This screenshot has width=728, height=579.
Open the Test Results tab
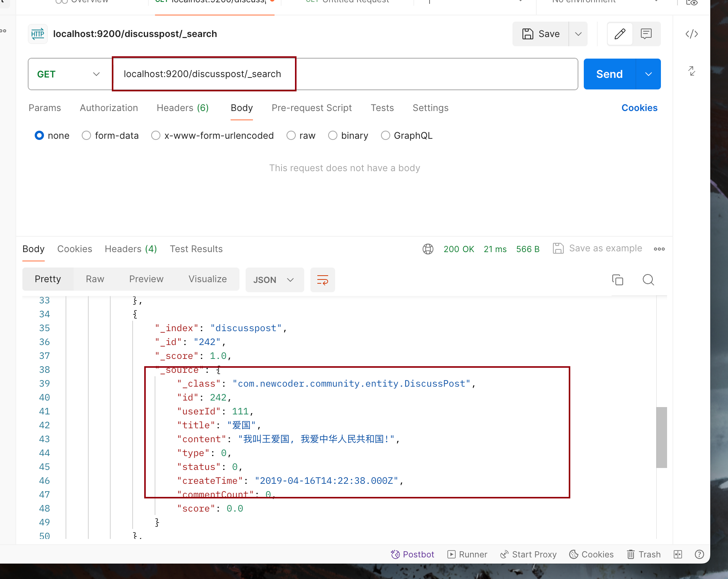pos(196,249)
